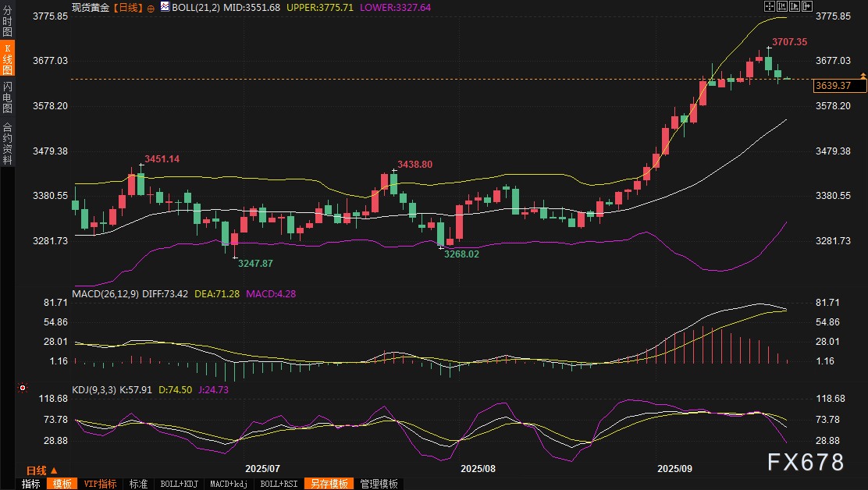Click the 2025/09 date label on the time axis
This screenshot has height=490, width=868.
click(x=674, y=468)
